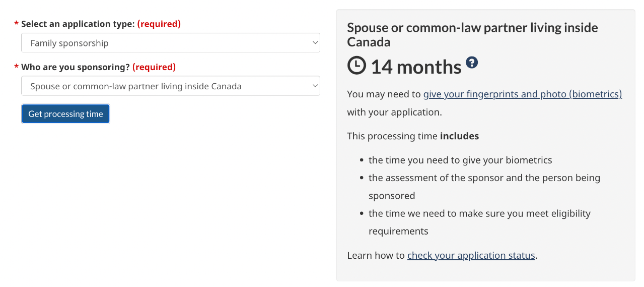Click '(required)' next to the sponsoring question
The image size is (644, 287).
[154, 67]
